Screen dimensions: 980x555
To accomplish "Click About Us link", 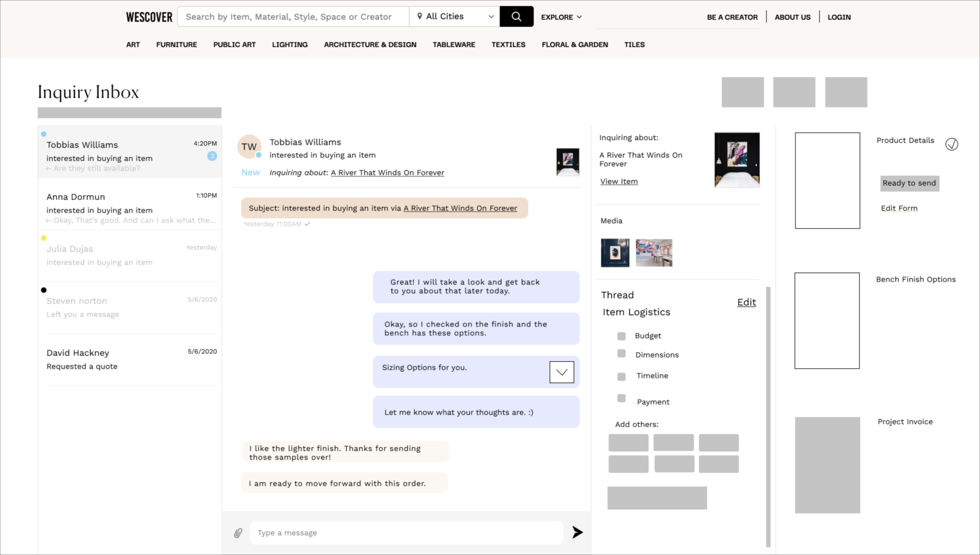I will [x=792, y=17].
